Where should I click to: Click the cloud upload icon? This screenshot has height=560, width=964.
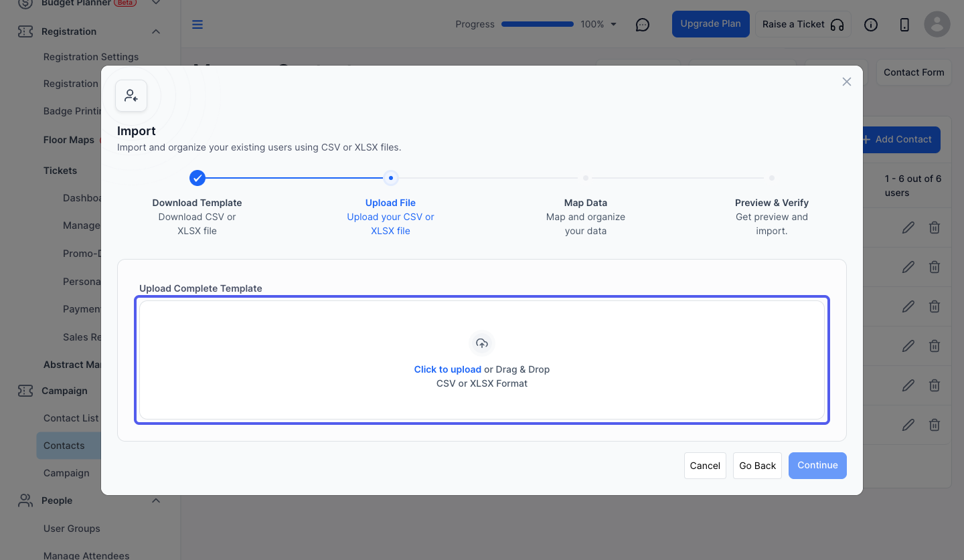(482, 343)
